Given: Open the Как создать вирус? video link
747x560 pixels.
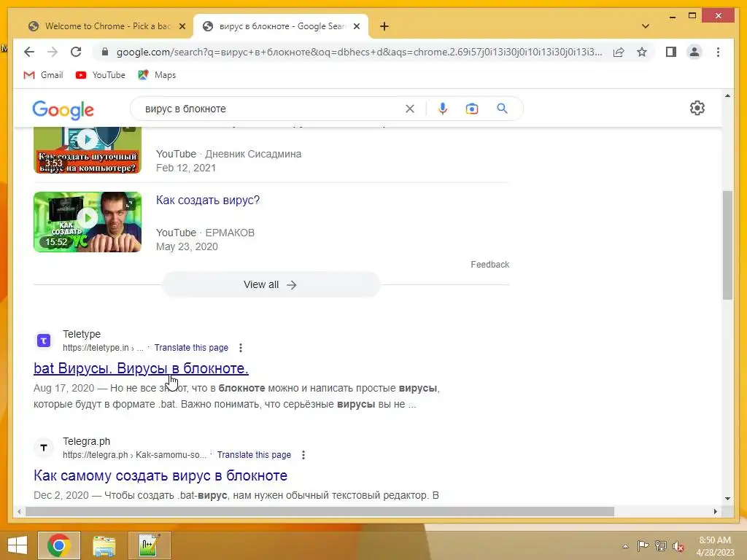Looking at the screenshot, I should [208, 200].
